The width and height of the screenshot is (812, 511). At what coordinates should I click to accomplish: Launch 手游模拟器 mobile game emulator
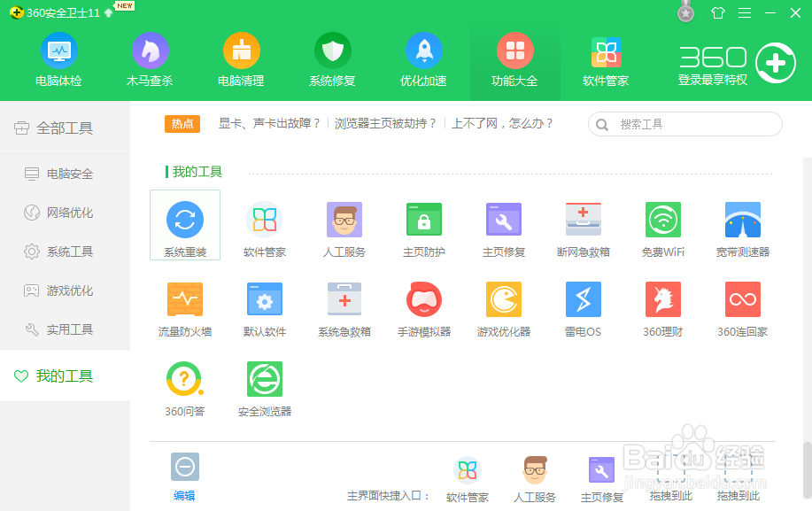424,309
